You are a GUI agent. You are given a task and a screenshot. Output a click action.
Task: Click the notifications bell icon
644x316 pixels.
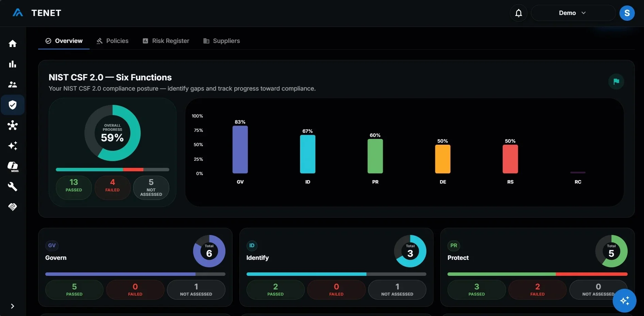point(518,13)
